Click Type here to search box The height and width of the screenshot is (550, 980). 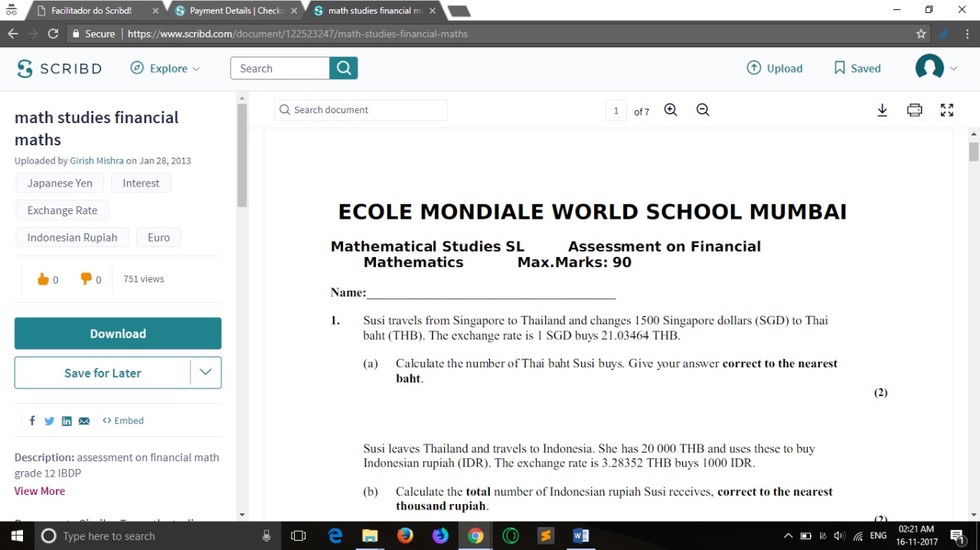point(157,535)
